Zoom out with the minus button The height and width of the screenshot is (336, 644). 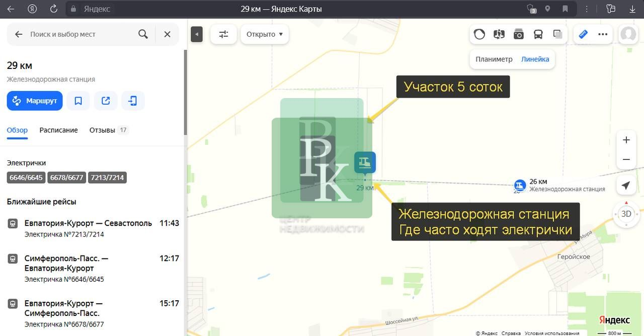click(x=626, y=159)
